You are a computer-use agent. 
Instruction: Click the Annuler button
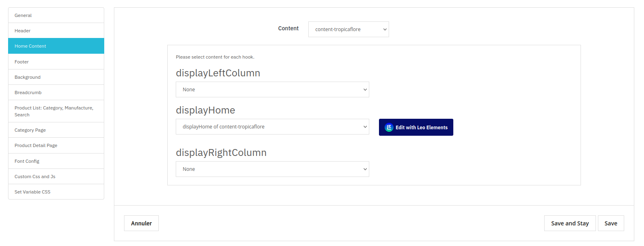point(141,223)
